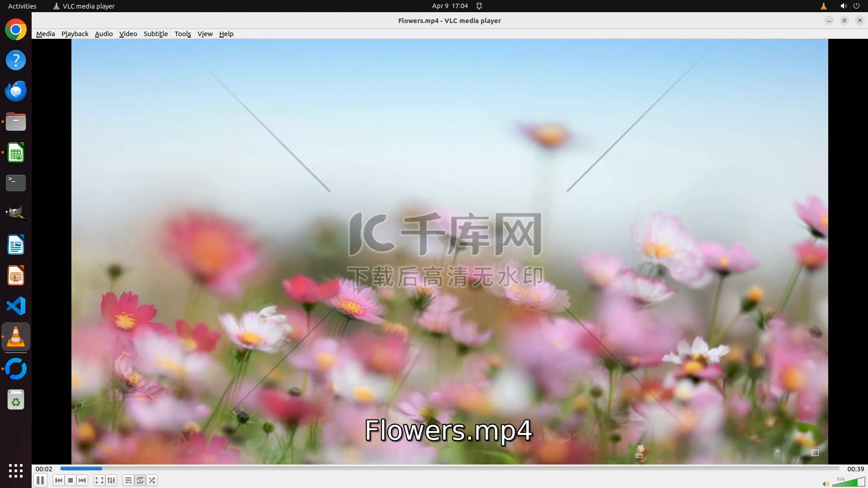
Task: Click the 00:39 total time label
Action: [855, 469]
